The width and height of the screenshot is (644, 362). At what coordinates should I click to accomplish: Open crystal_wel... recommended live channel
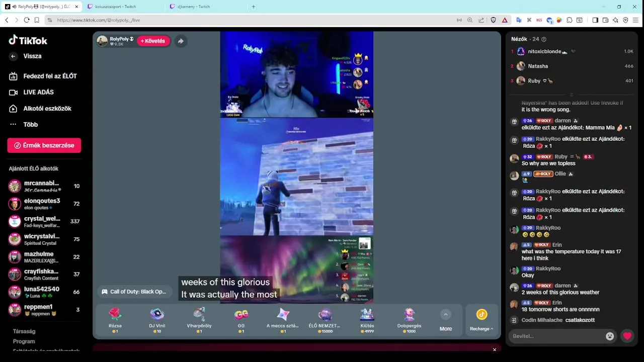click(x=44, y=221)
